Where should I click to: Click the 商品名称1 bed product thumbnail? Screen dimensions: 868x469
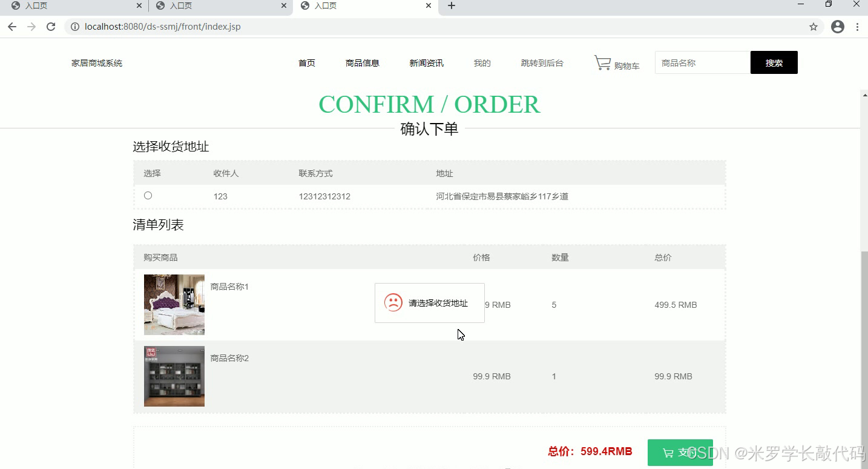[174, 304]
